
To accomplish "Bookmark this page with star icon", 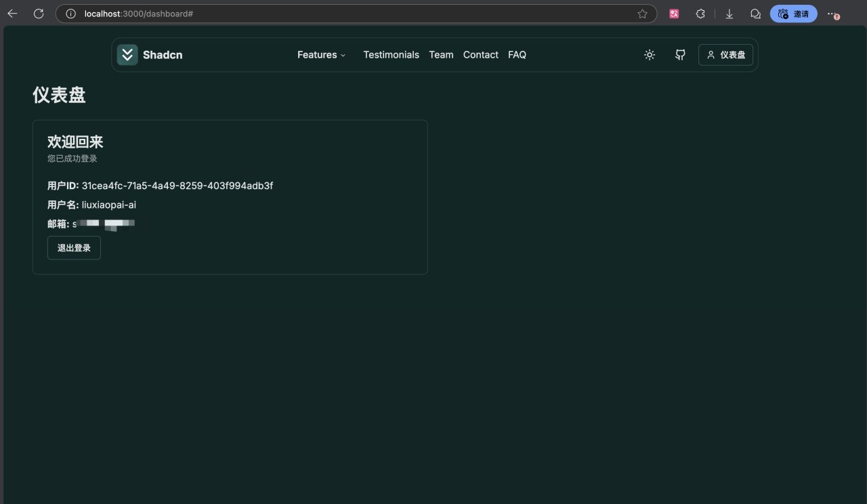I will (x=642, y=14).
